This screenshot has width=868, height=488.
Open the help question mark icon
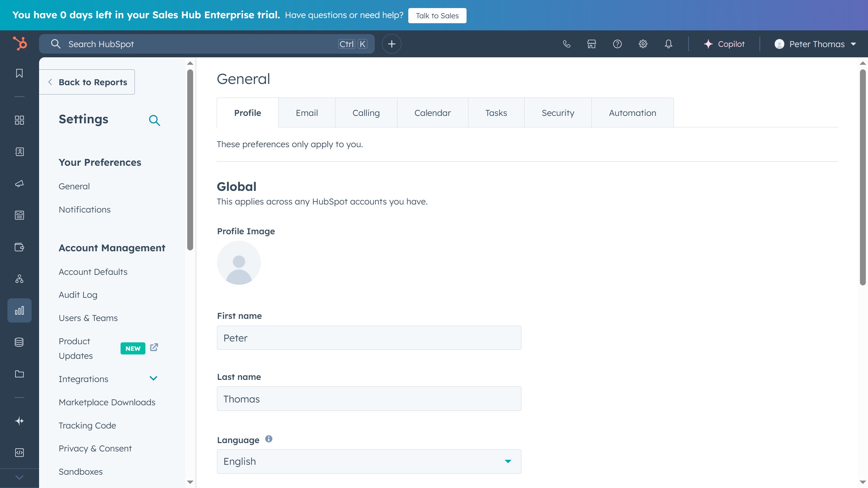click(x=617, y=44)
